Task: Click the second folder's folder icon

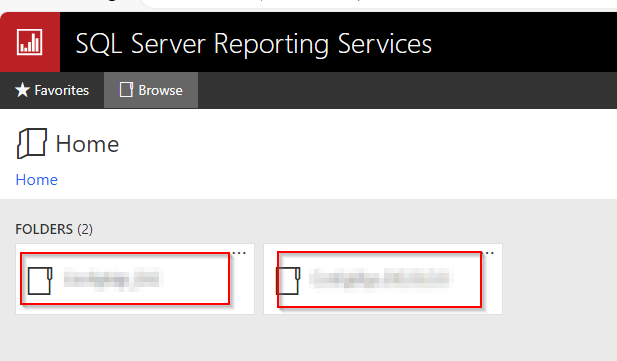Action: 288,281
